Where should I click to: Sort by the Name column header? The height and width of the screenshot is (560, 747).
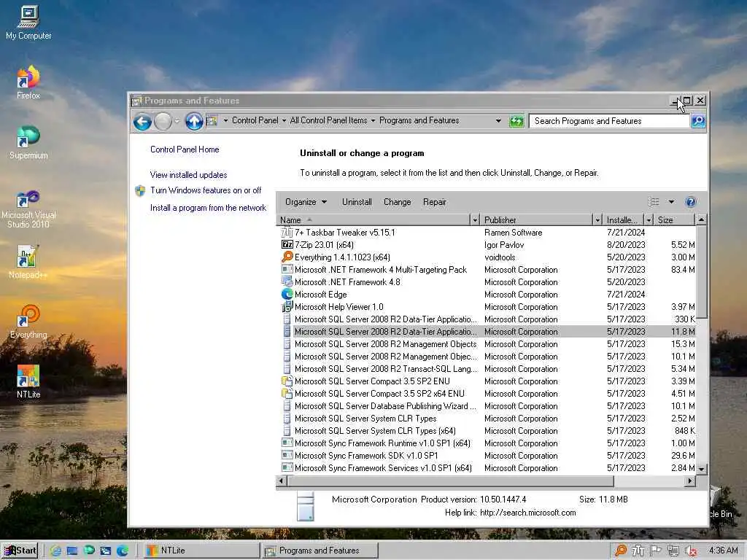click(373, 220)
